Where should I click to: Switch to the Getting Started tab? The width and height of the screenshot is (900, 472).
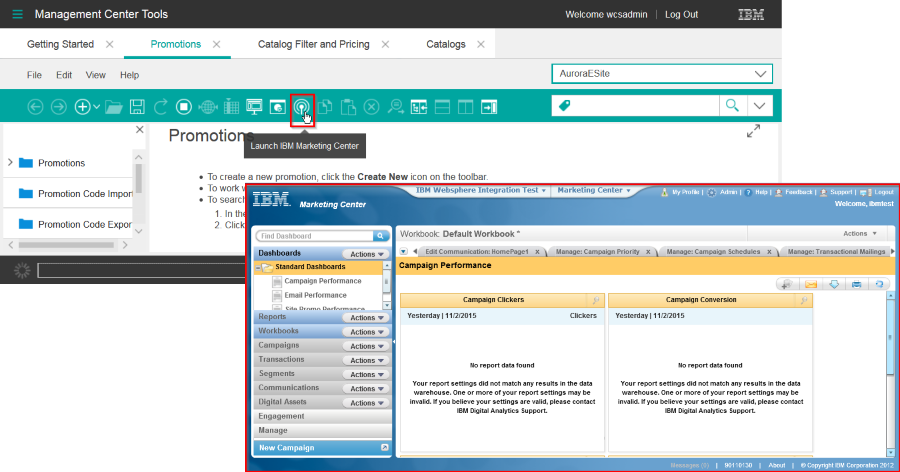(x=60, y=44)
